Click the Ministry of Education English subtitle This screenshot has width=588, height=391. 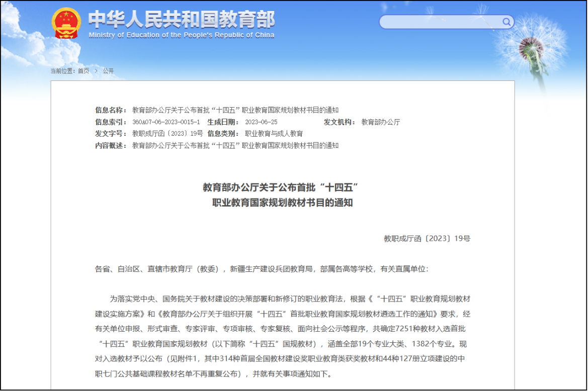[182, 35]
